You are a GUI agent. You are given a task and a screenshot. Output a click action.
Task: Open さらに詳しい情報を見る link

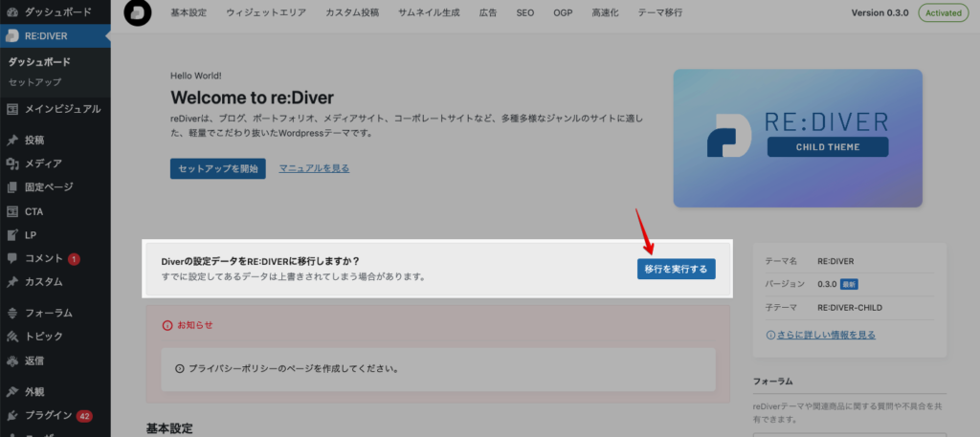(x=826, y=336)
